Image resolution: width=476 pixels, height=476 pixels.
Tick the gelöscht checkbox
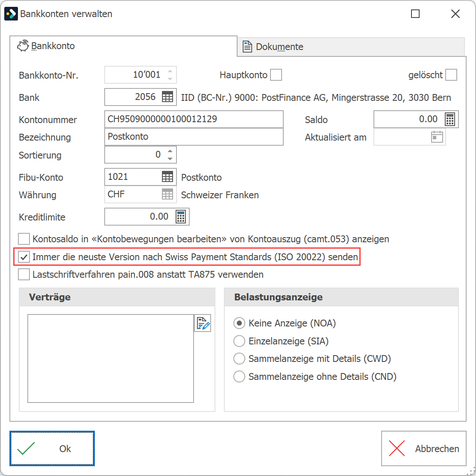pos(451,75)
